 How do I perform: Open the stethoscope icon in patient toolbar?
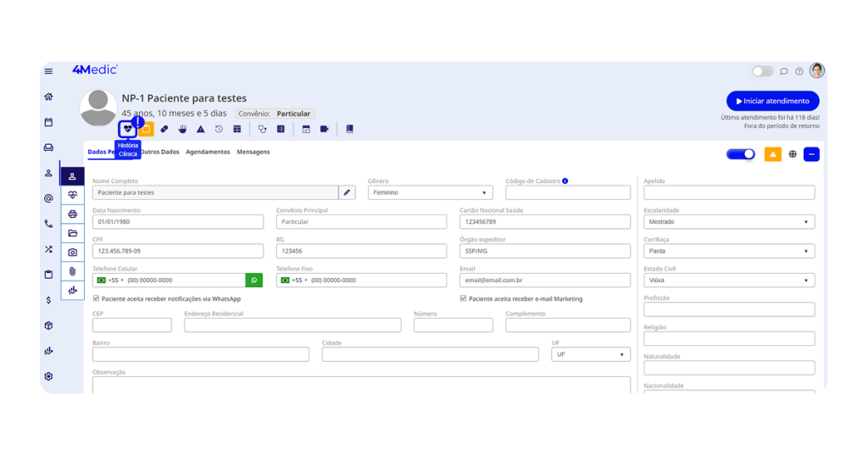262,130
